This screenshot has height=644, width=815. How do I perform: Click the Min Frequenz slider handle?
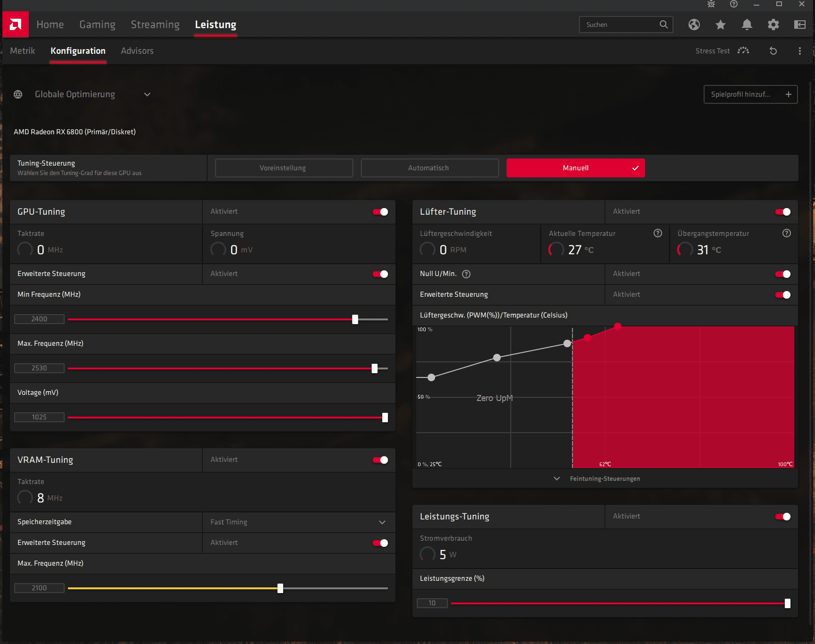tap(355, 319)
